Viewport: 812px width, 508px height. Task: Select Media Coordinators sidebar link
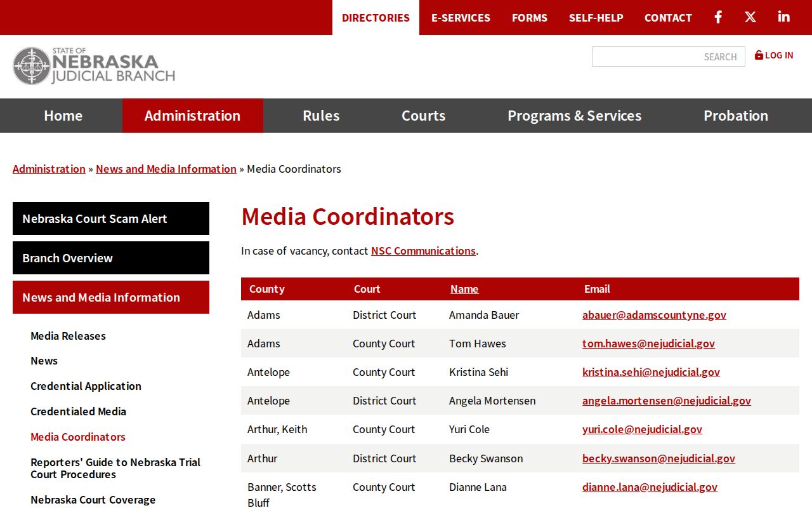(x=78, y=437)
